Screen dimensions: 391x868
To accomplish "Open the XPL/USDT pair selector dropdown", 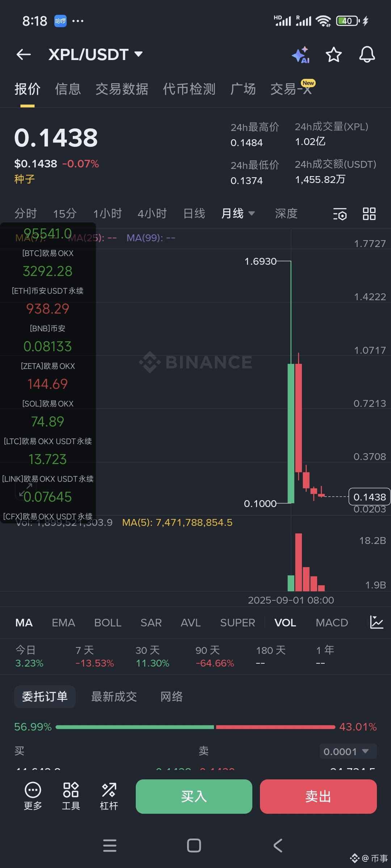I will pos(96,55).
